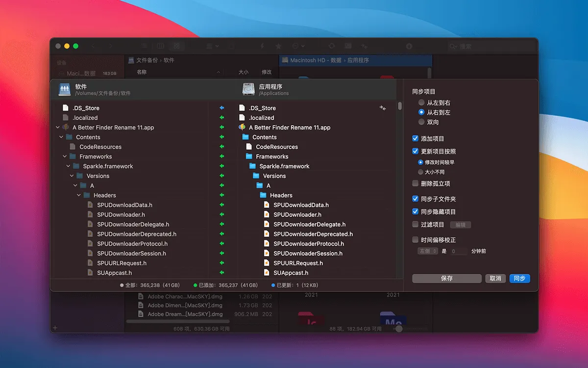Enable the 删除孤立项 checkbox
This screenshot has height=368, width=588.
click(x=416, y=184)
